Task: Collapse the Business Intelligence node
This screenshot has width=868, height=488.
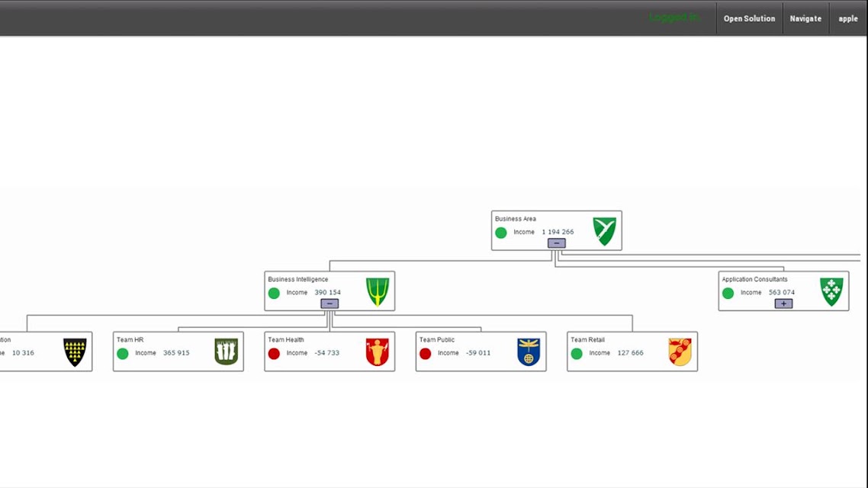Action: [330, 303]
